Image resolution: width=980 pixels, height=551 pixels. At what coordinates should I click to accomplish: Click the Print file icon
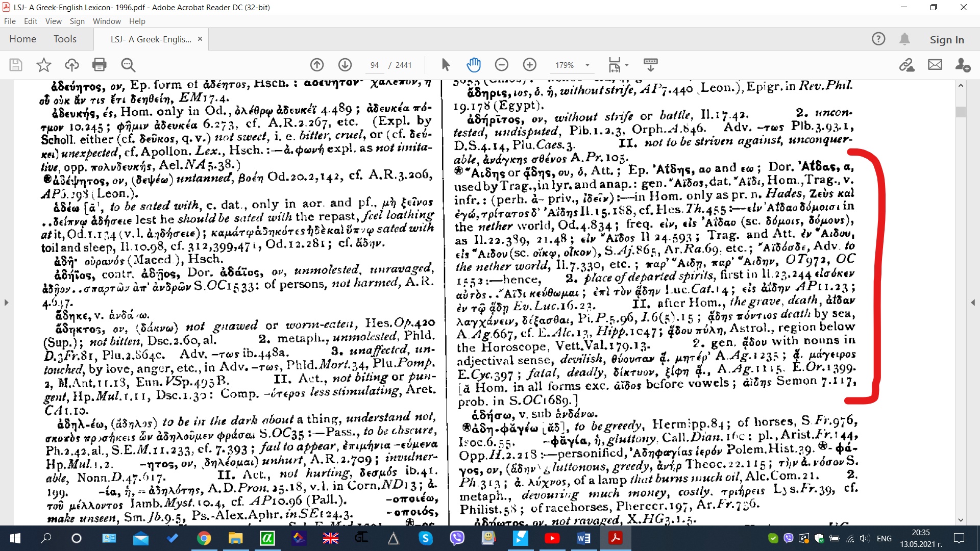coord(100,65)
